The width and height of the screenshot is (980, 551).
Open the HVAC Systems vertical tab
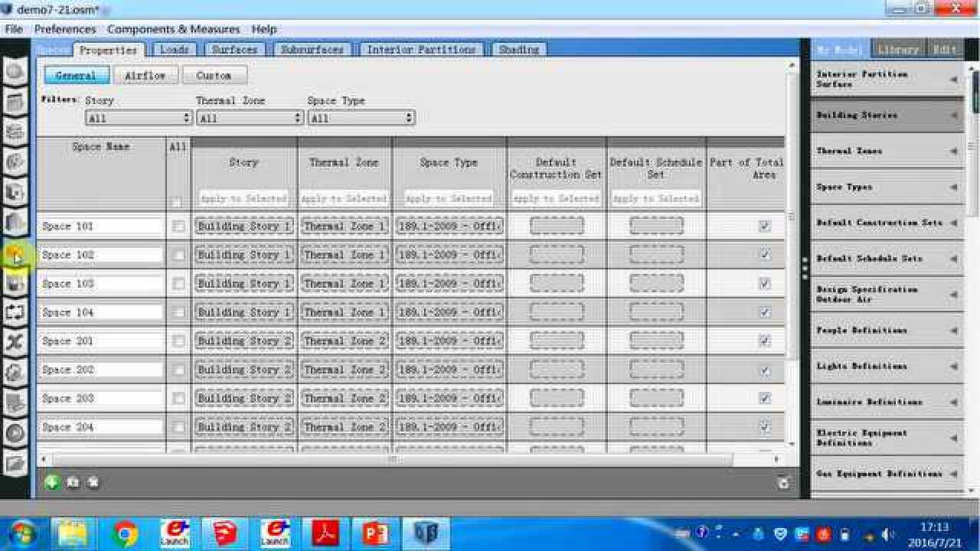click(x=16, y=312)
